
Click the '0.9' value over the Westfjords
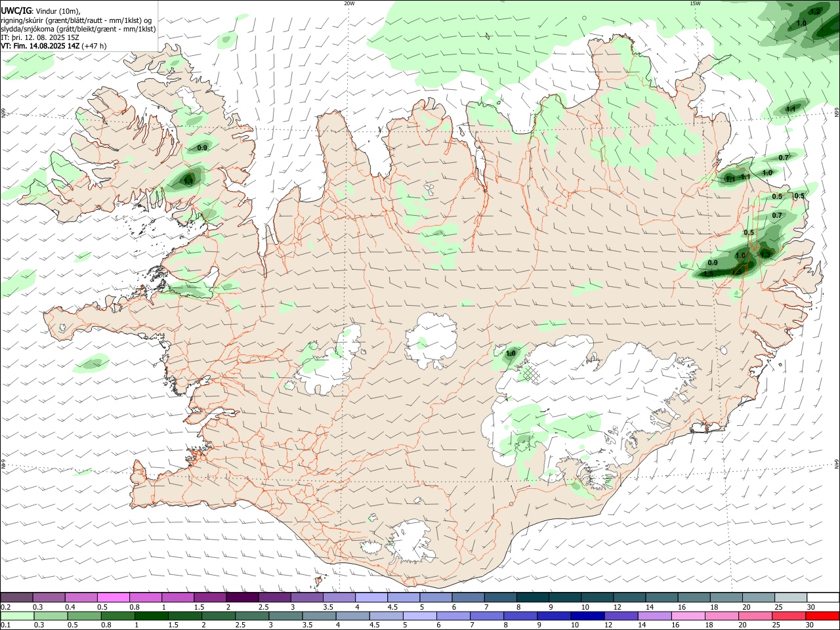pyautogui.click(x=203, y=148)
